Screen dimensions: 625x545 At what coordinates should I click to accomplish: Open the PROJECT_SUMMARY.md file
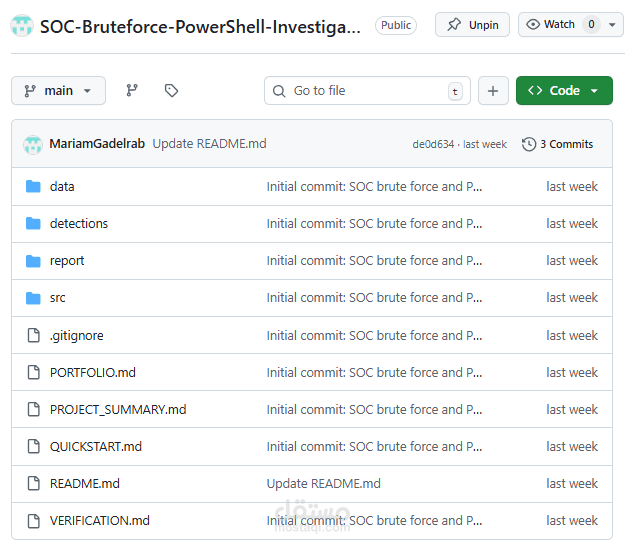tap(118, 409)
